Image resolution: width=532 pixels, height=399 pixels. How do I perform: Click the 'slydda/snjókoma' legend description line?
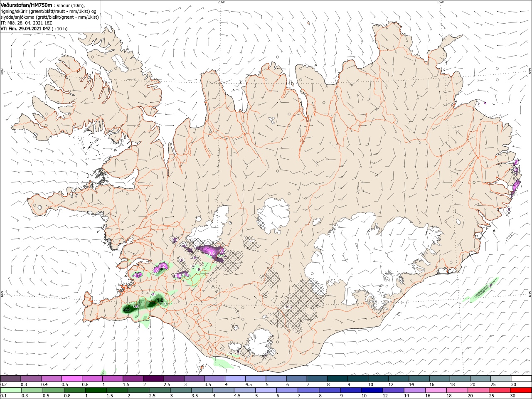click(x=49, y=17)
